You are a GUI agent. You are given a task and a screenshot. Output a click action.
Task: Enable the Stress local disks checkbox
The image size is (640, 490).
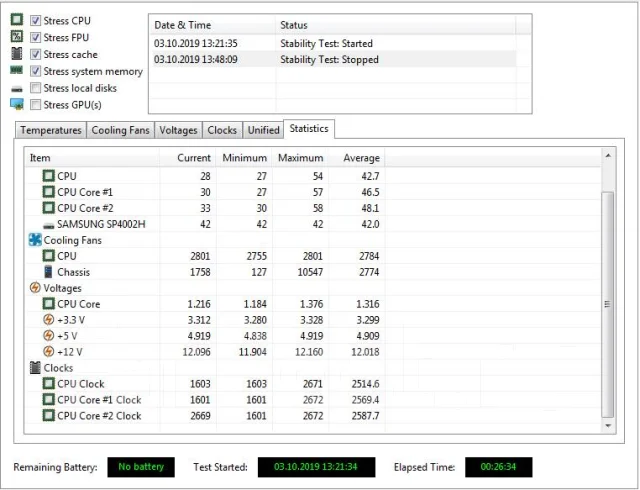point(36,88)
